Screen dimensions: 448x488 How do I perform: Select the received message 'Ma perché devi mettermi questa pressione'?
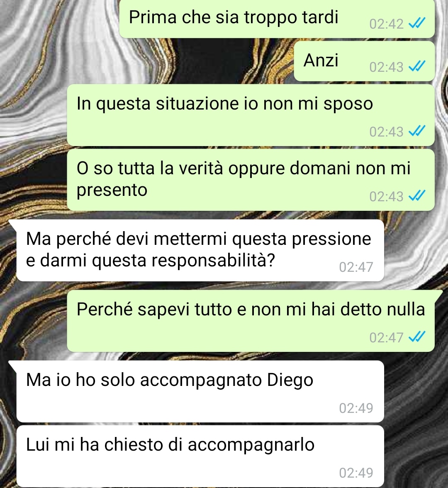(x=200, y=250)
